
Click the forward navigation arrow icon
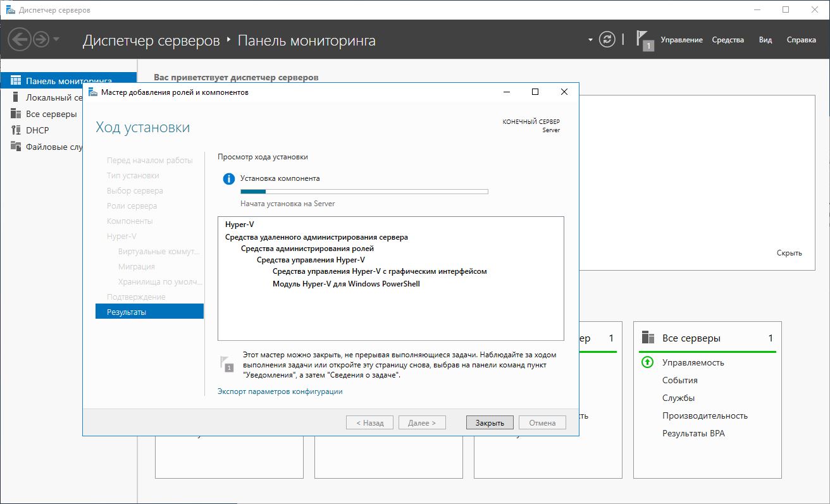(41, 40)
